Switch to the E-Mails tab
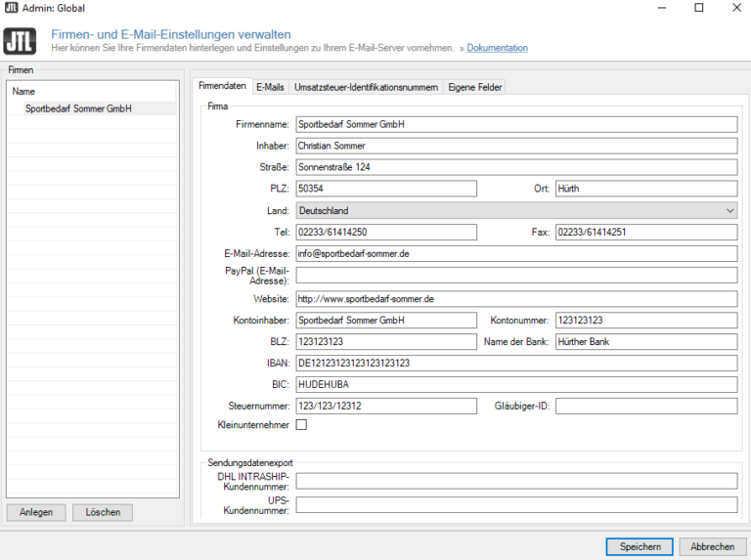Image resolution: width=751 pixels, height=560 pixels. 270,87
